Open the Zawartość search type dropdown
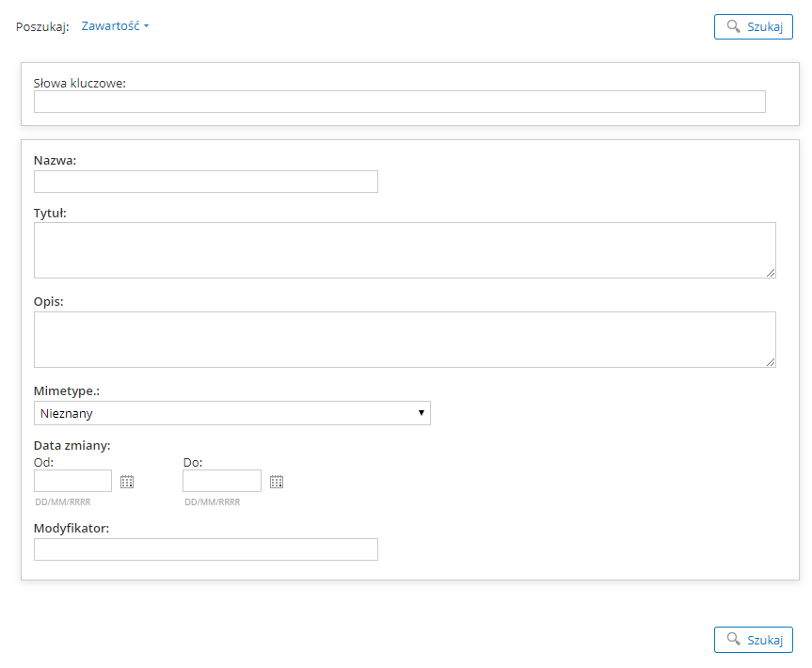 pos(111,26)
